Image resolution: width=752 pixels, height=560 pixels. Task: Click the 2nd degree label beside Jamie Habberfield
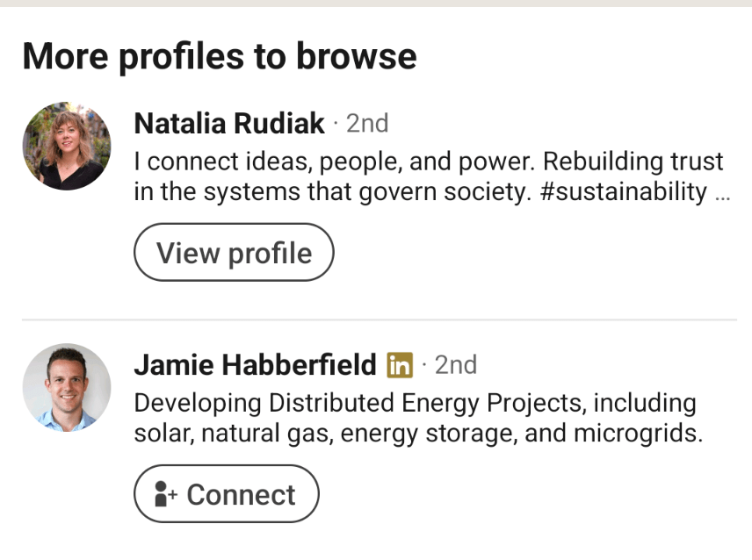456,364
